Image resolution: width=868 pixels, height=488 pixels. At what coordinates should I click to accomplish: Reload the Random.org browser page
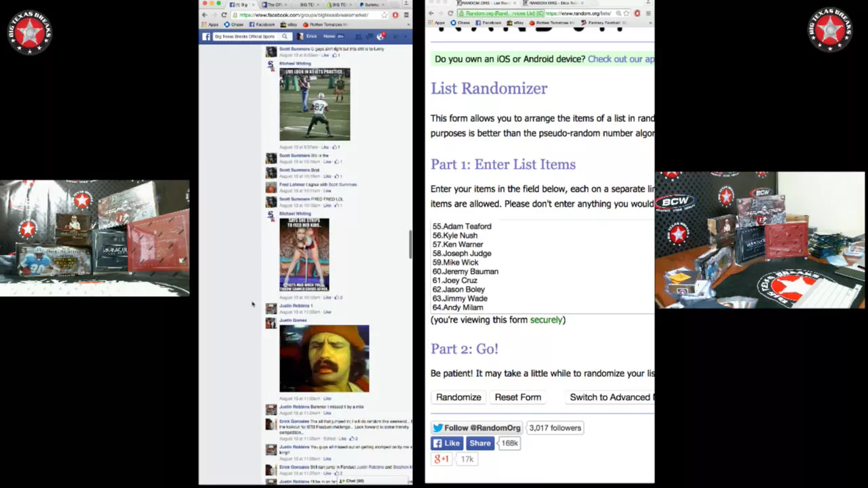[450, 13]
